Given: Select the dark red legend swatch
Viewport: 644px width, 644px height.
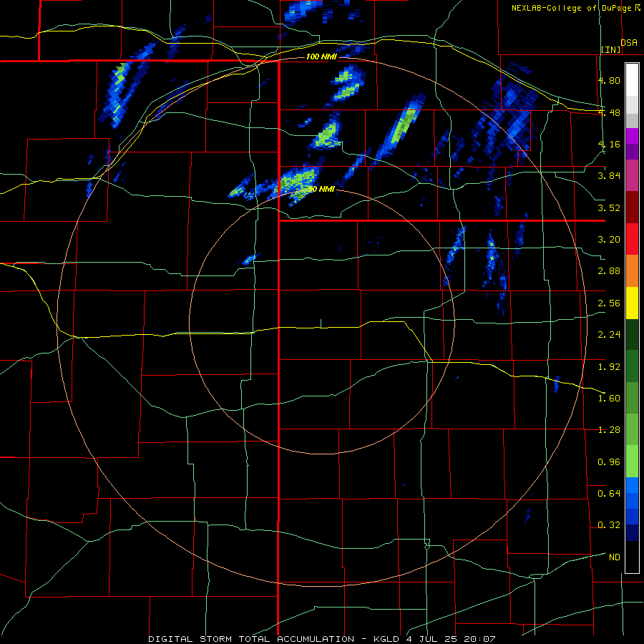Looking at the screenshot, I should (x=632, y=208).
